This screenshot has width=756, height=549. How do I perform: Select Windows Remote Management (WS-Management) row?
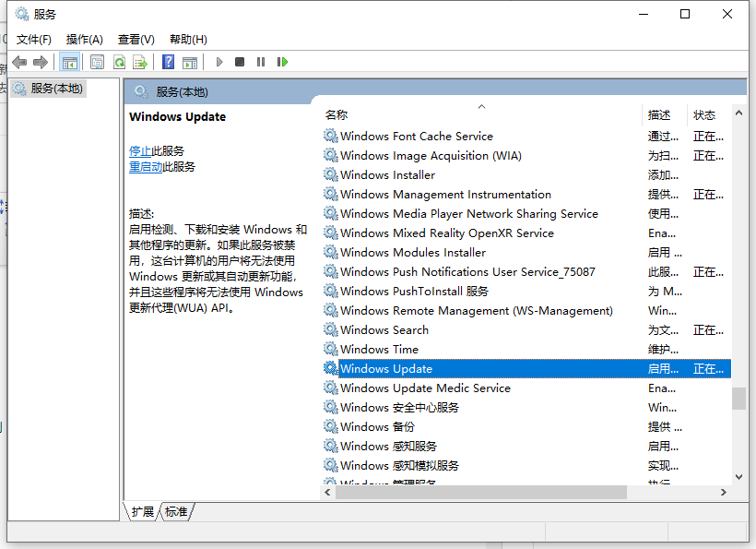526,310
